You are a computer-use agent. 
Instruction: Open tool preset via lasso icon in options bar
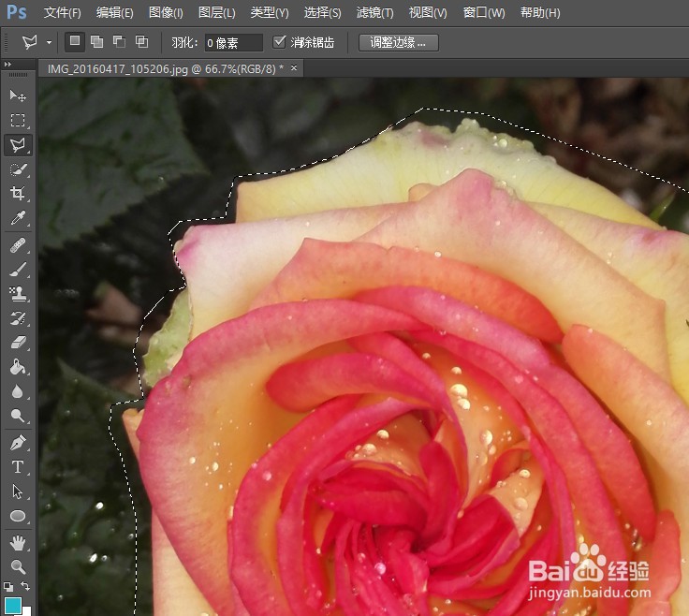click(x=30, y=42)
